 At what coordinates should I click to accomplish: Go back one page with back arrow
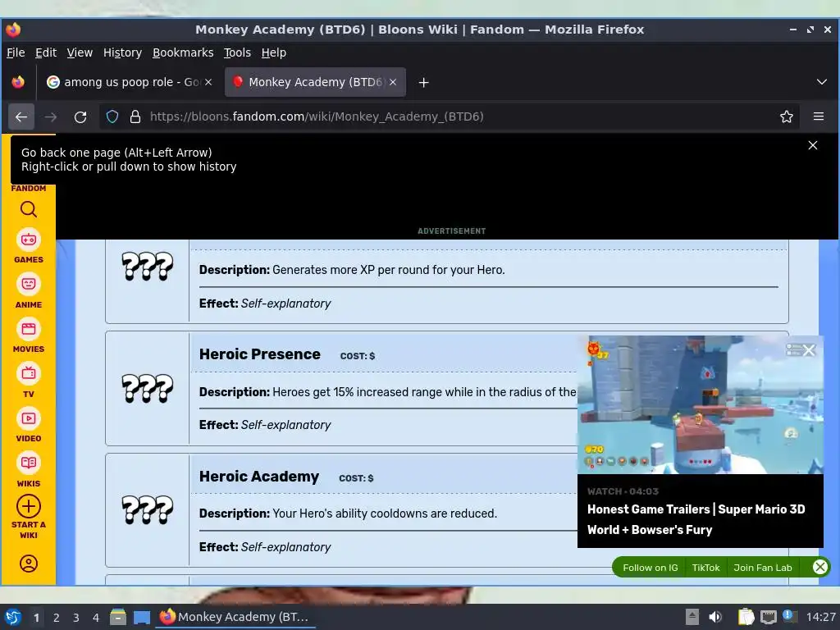(21, 116)
